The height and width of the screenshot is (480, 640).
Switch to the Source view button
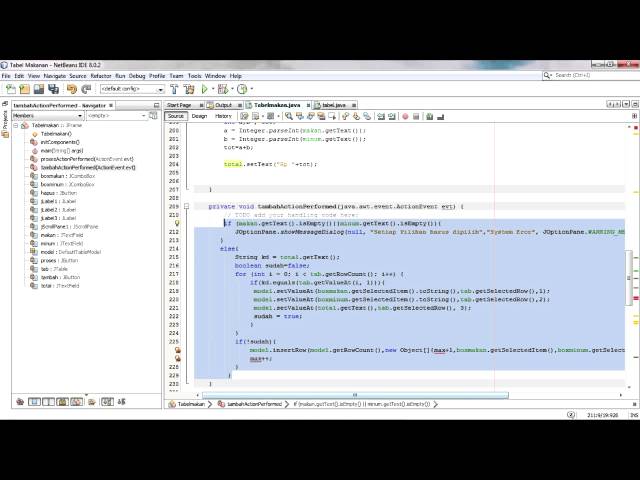pyautogui.click(x=176, y=116)
